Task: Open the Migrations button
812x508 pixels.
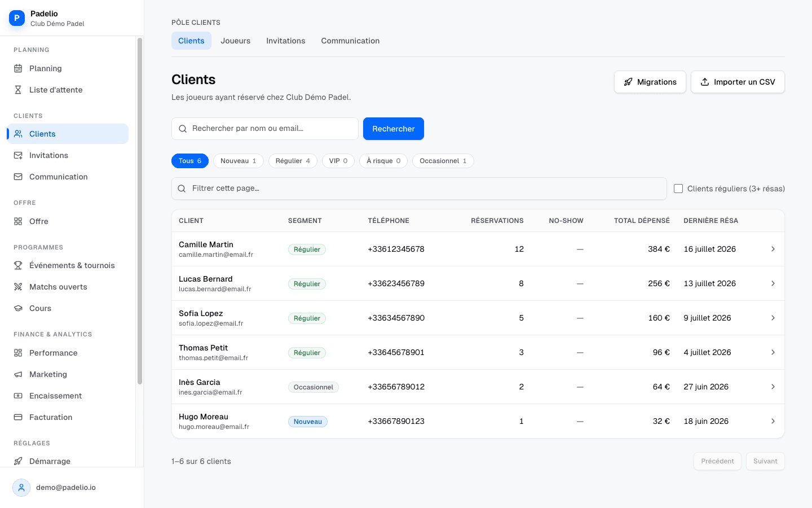Action: (x=650, y=82)
